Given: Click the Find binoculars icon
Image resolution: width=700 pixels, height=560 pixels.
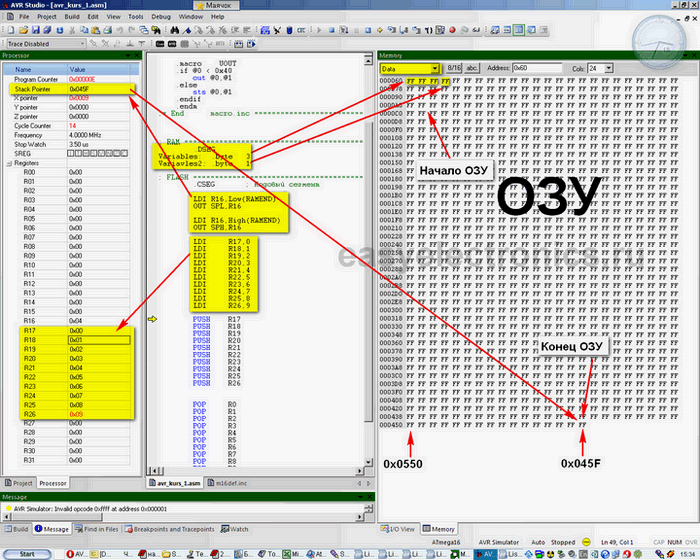Looking at the screenshot, I should click(x=175, y=30).
